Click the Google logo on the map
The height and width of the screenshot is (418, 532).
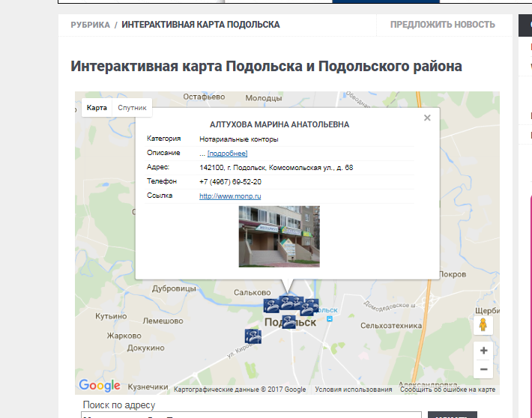click(x=100, y=386)
